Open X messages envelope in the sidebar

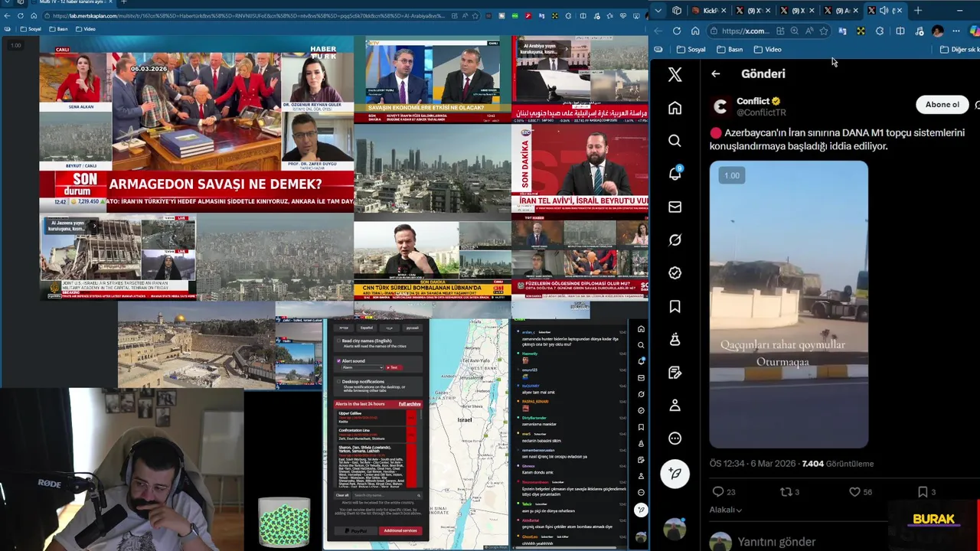[x=675, y=207]
